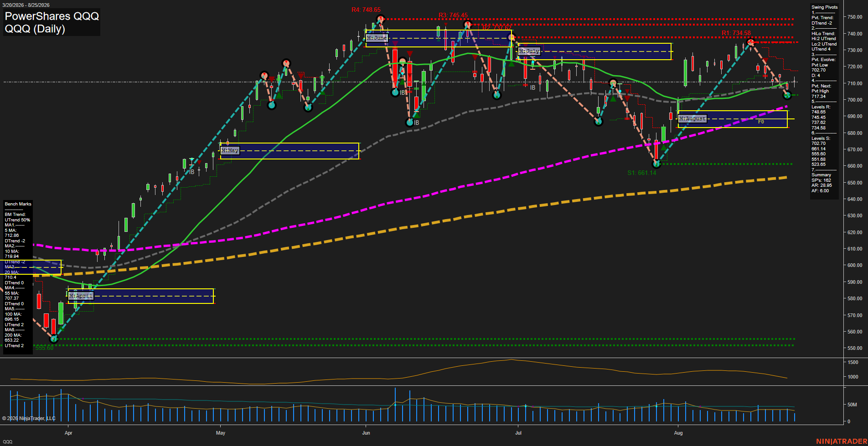The image size is (868, 446).
Task: Click the '200 MA:' label
Action: [x=13, y=335]
